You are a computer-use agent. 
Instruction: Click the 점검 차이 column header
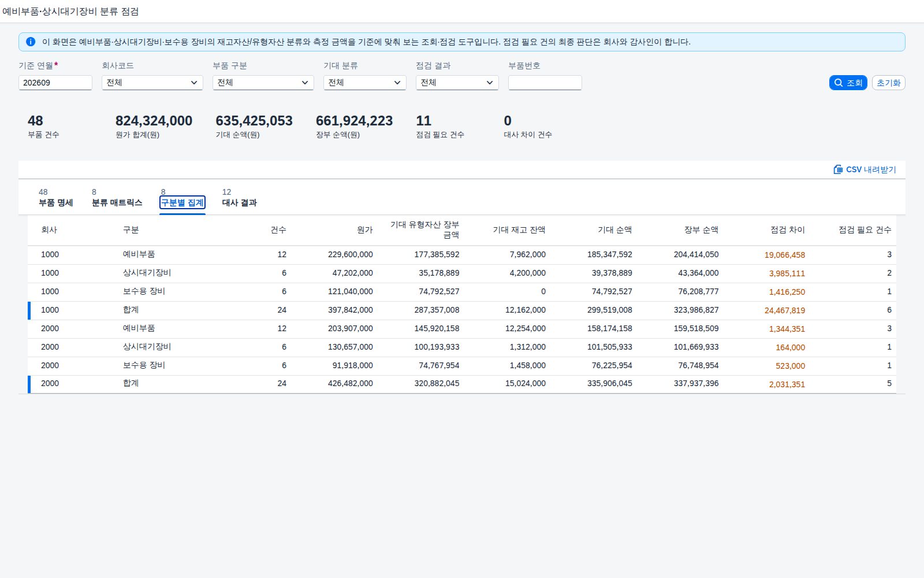click(x=788, y=230)
